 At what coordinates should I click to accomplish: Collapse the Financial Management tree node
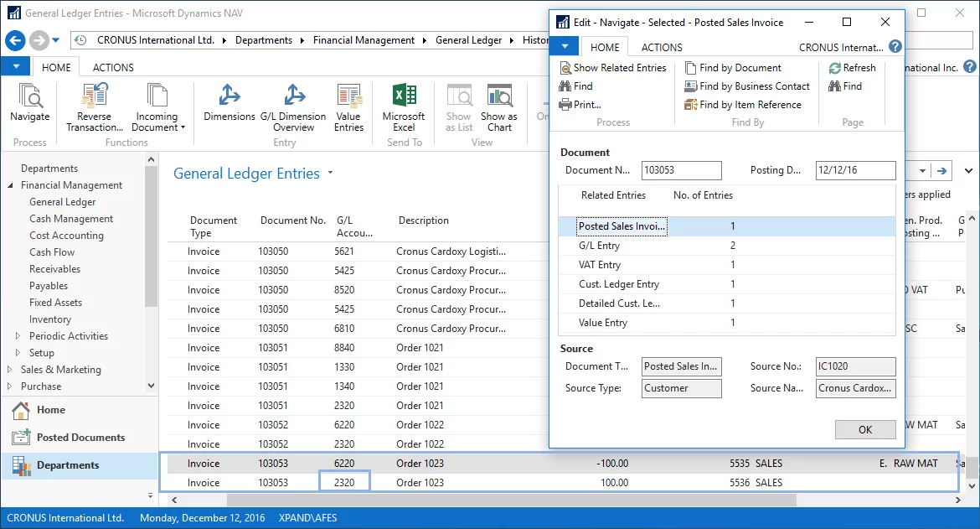click(11, 185)
